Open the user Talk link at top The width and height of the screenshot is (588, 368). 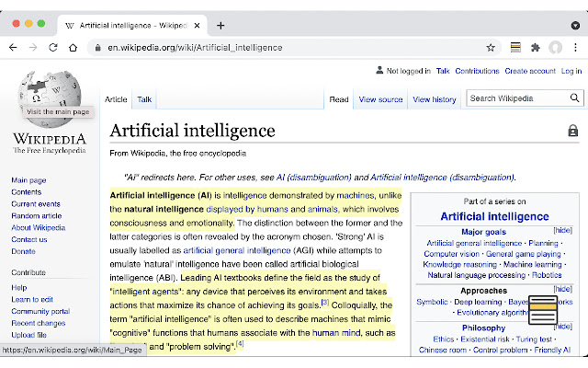pos(443,71)
